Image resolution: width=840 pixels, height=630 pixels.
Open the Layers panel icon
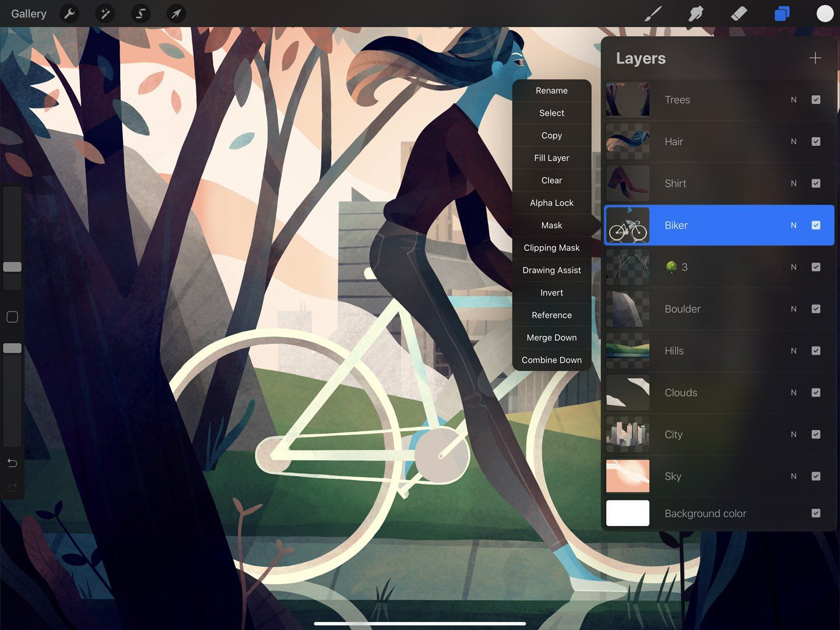pyautogui.click(x=782, y=13)
